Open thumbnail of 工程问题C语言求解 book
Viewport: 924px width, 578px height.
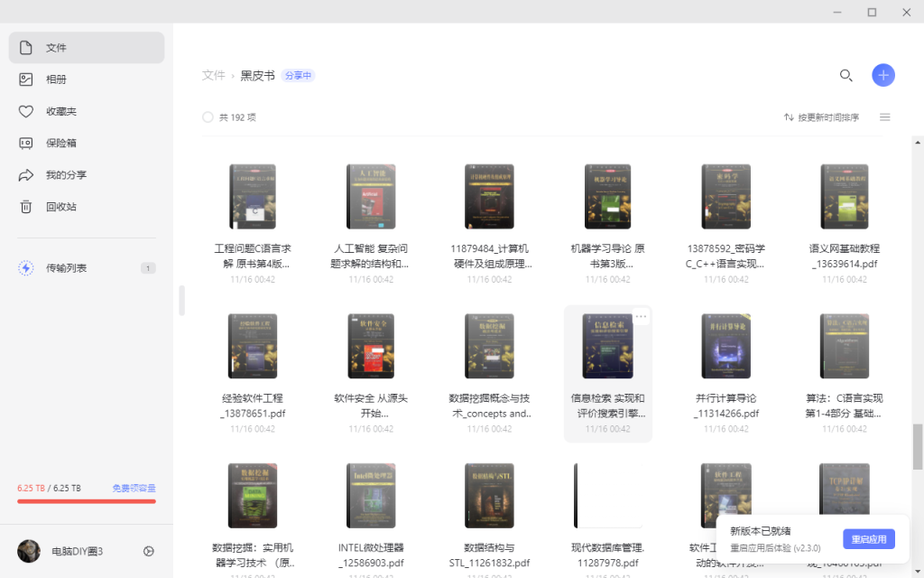coord(253,196)
